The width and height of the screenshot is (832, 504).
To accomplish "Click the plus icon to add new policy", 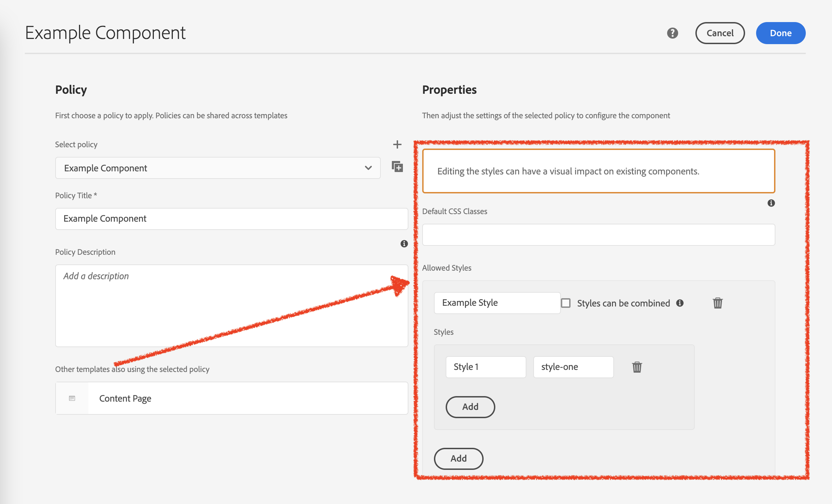I will [397, 144].
